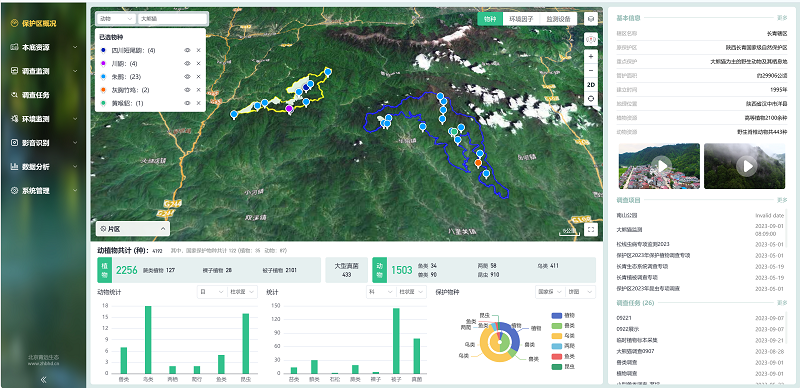The image size is (800, 388).
Task: Open the 动物 category dropdown above the map
Action: [116, 18]
